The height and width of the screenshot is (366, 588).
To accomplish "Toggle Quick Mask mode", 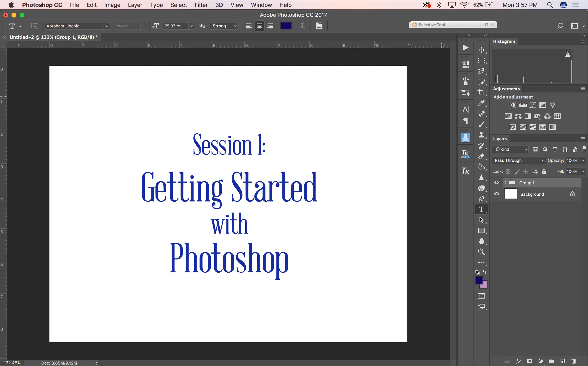I will [x=481, y=296].
